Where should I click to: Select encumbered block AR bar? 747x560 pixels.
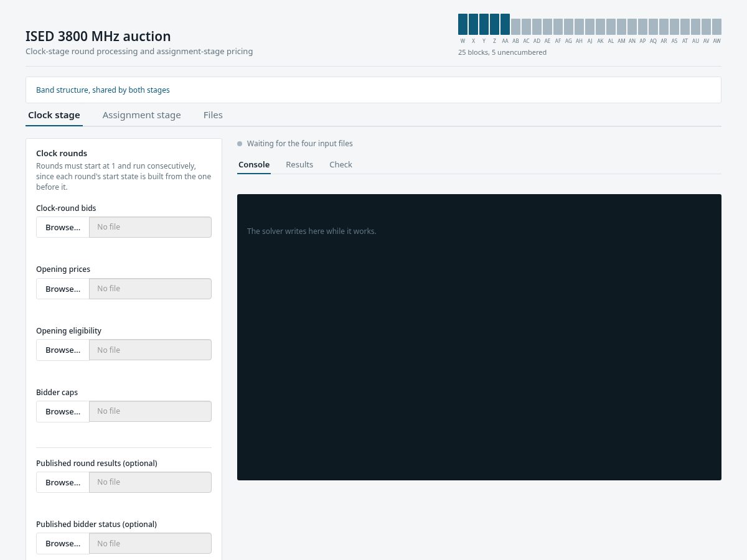pyautogui.click(x=664, y=27)
